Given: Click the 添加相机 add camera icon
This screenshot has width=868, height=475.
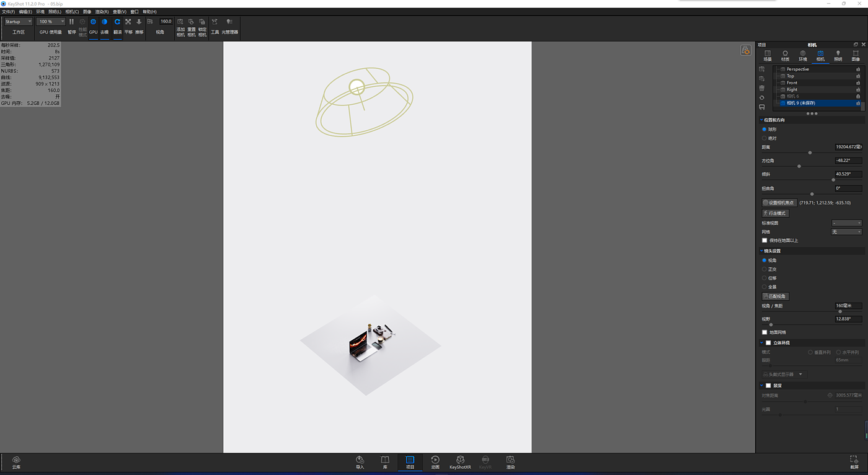Looking at the screenshot, I should (180, 22).
